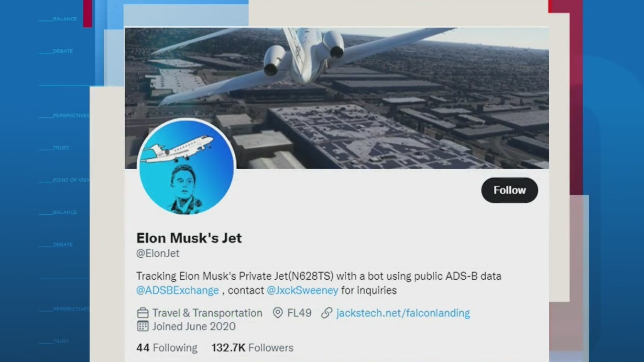Visit the @JxckSweeney profile mention
644x362 pixels.
click(x=302, y=290)
